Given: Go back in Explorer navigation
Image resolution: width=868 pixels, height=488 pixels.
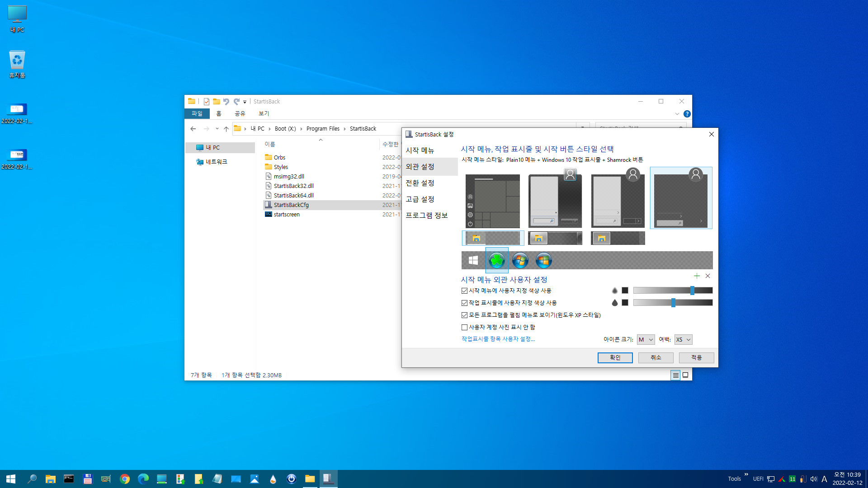Looking at the screenshot, I should [193, 129].
